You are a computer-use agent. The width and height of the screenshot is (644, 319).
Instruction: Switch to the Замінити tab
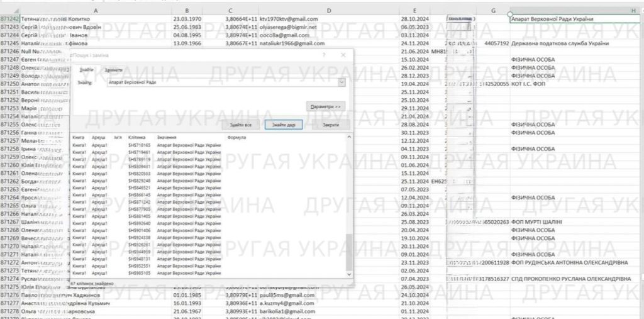click(x=114, y=70)
